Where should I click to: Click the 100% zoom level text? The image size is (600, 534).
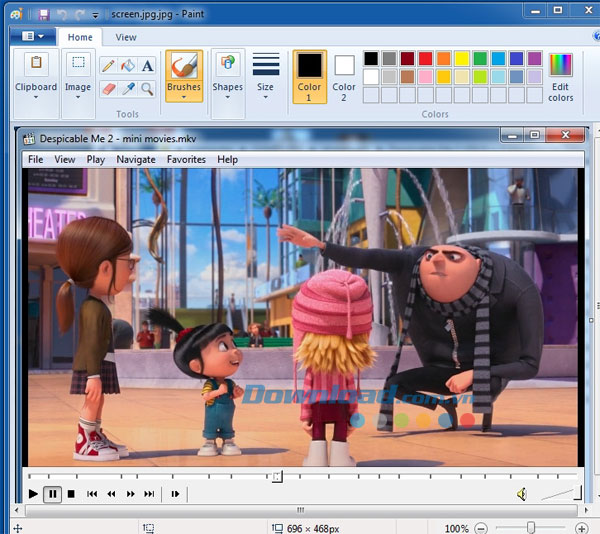click(x=457, y=529)
